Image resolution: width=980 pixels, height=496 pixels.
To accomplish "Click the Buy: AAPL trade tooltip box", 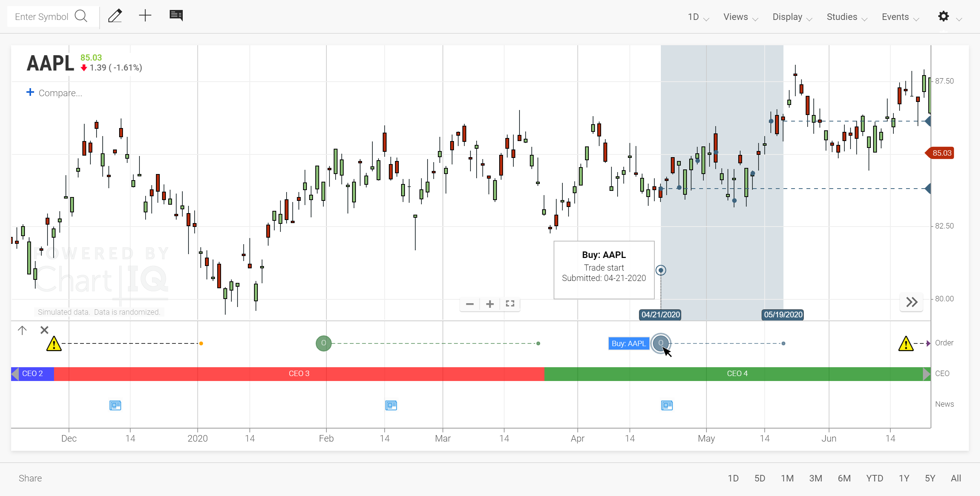I will point(604,270).
